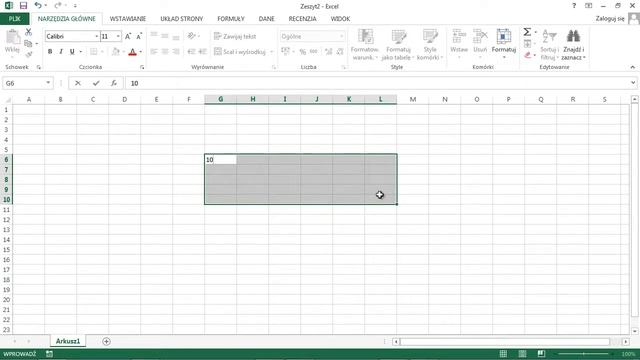This screenshot has width=640, height=360.
Task: Open the font size 11 dropdown
Action: [118, 36]
